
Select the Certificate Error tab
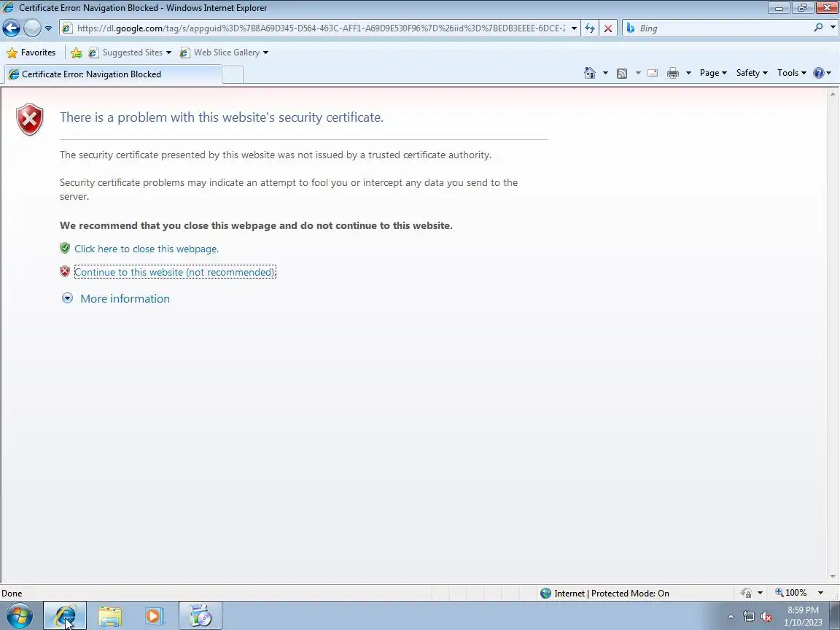(112, 74)
